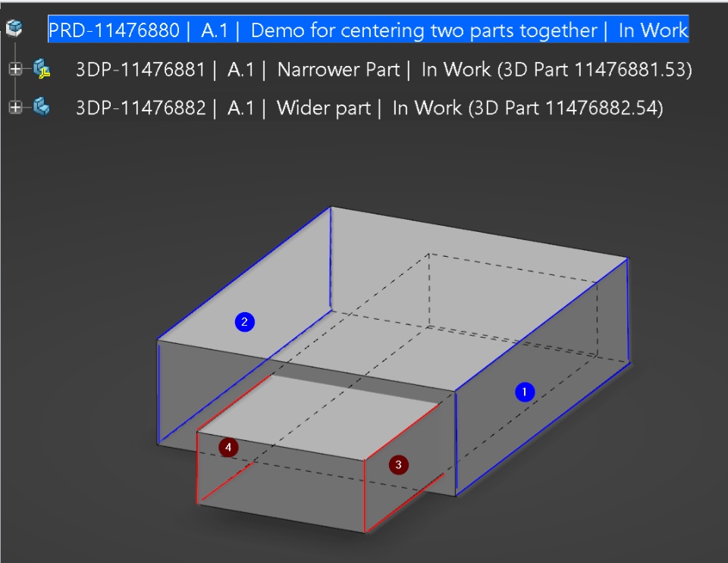Select the PRD-11476880 root product row
Image resolution: width=728 pixels, height=563 pixels.
click(x=369, y=30)
